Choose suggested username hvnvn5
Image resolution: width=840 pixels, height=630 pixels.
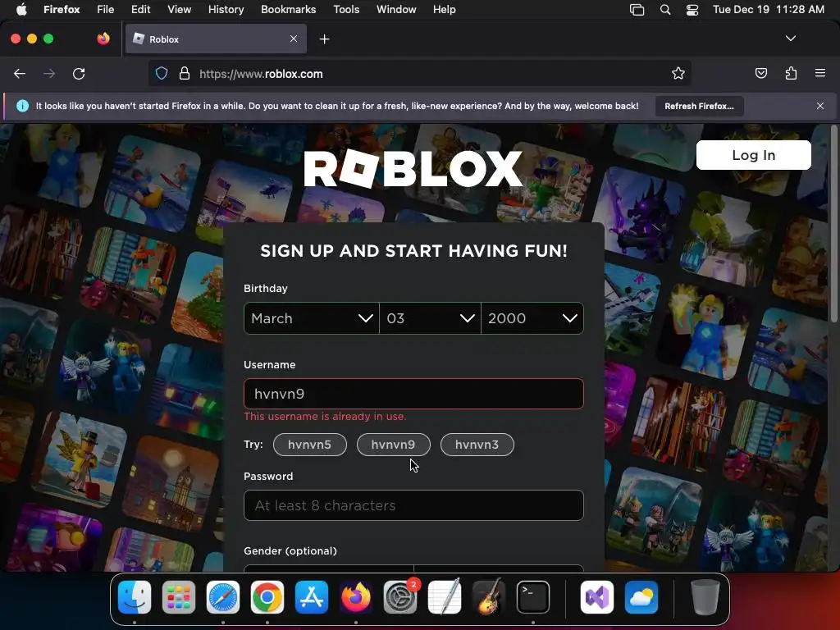(x=309, y=445)
